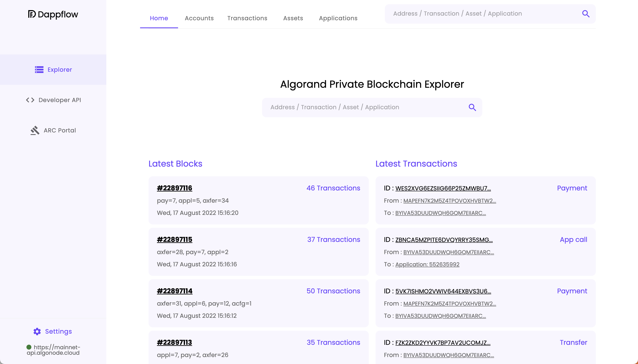Follow the Application: 552635992 link
Screen dimensions: 638x364
(x=427, y=264)
